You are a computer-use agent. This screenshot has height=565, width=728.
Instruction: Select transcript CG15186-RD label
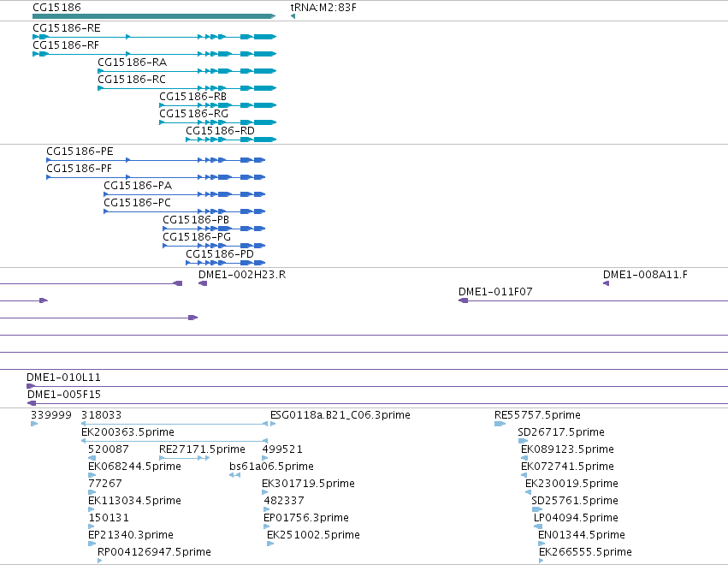[x=220, y=131]
